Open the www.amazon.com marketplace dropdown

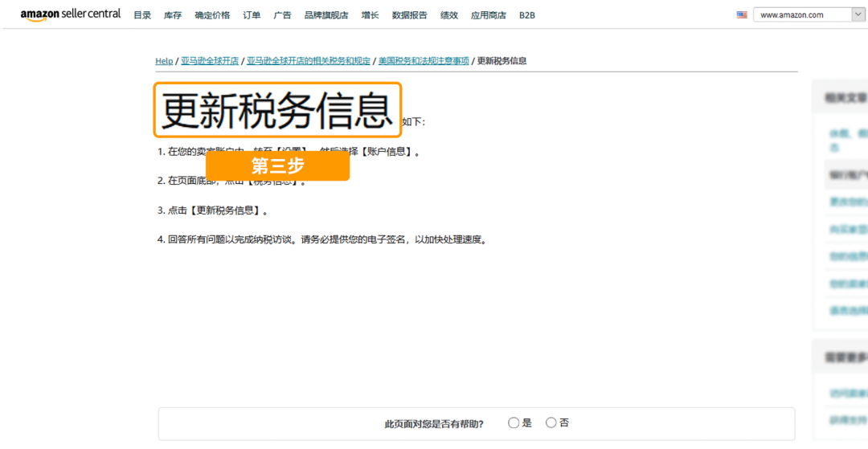coord(808,14)
